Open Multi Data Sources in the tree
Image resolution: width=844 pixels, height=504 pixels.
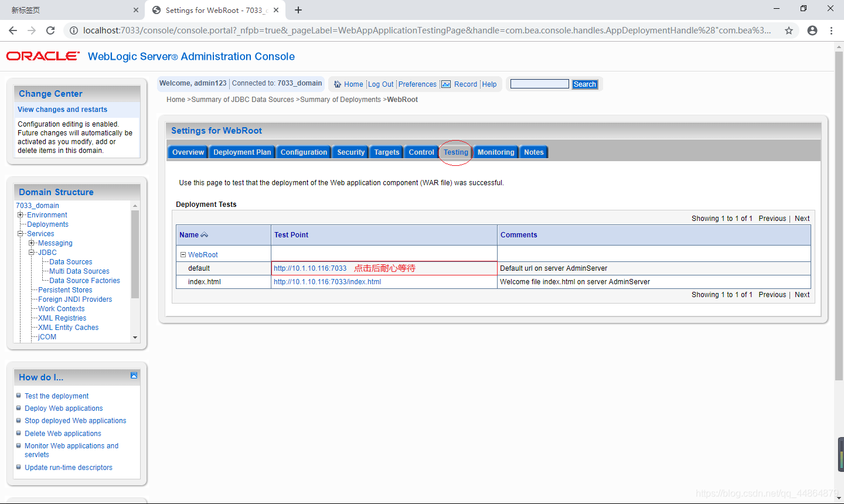pos(79,271)
